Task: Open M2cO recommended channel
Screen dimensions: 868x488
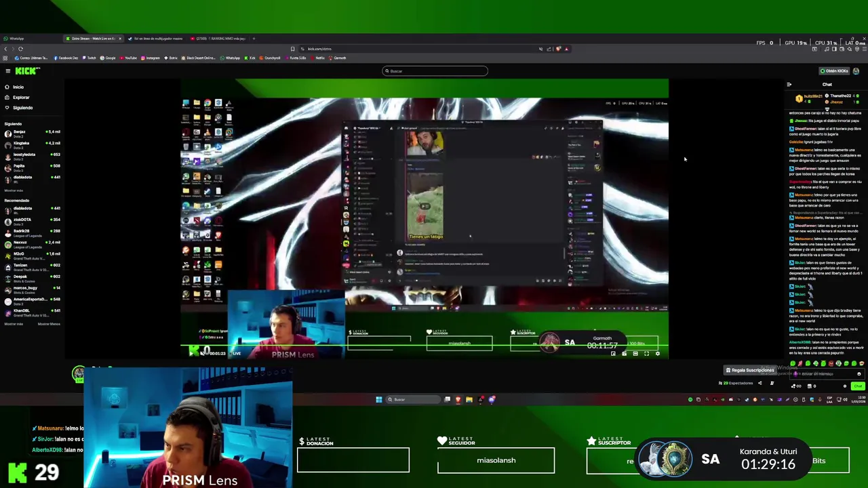Action: (32, 255)
